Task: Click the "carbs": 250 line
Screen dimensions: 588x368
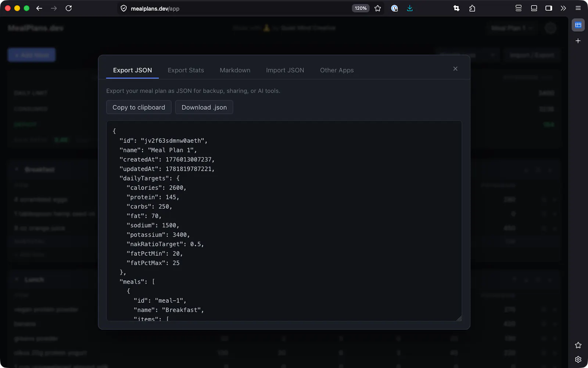Action: click(x=149, y=206)
